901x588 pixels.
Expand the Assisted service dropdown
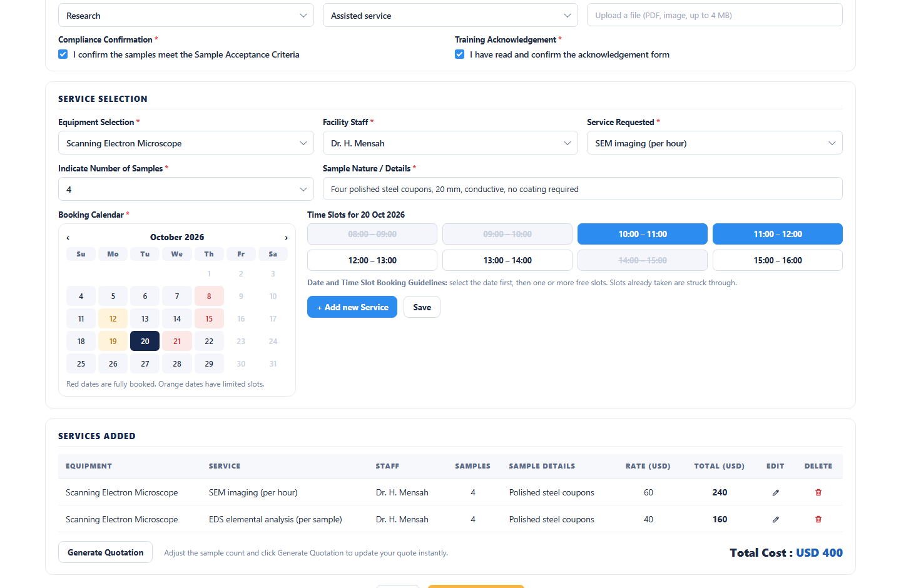click(x=450, y=16)
